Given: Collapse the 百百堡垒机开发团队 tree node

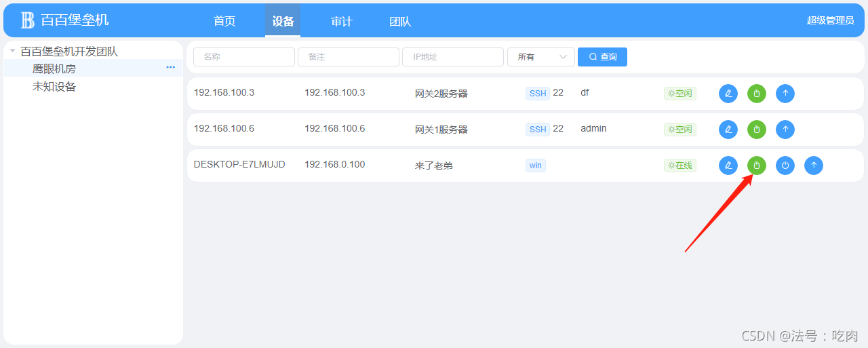Looking at the screenshot, I should [12, 51].
